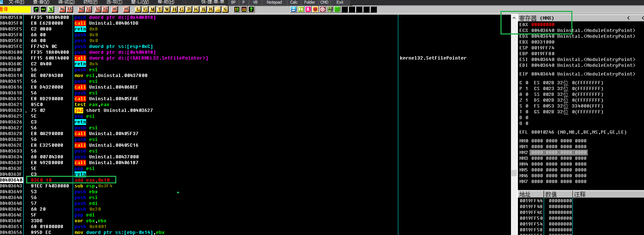Select the EAX 00000000 register value
Viewport: 644px width, 235px height.
pyautogui.click(x=543, y=25)
